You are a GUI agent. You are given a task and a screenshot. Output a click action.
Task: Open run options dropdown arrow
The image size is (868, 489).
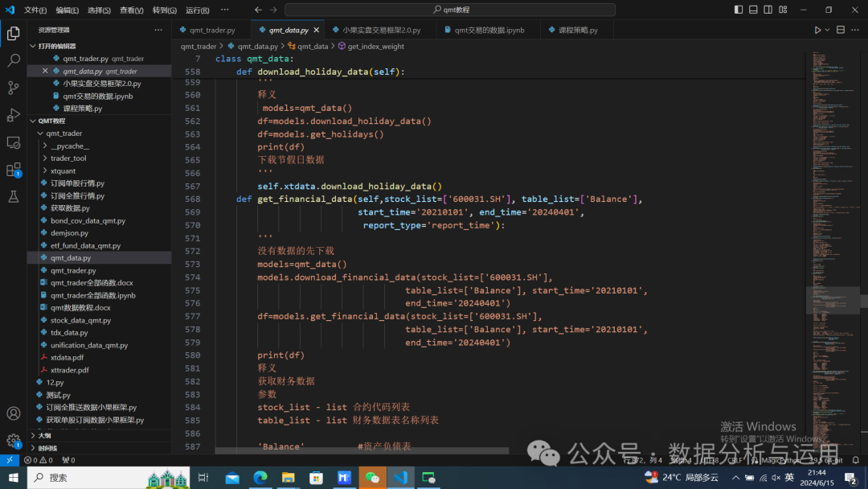point(827,30)
